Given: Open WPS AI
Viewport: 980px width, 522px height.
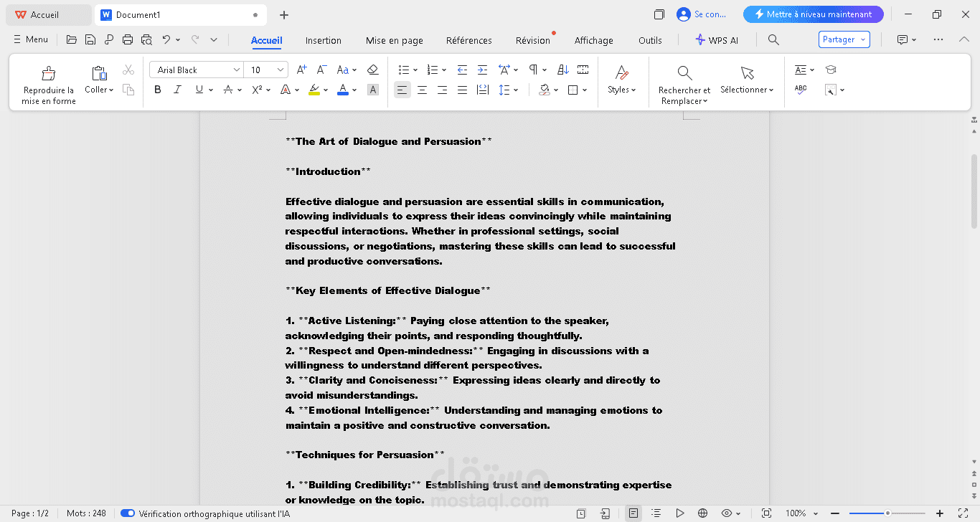Looking at the screenshot, I should 716,40.
